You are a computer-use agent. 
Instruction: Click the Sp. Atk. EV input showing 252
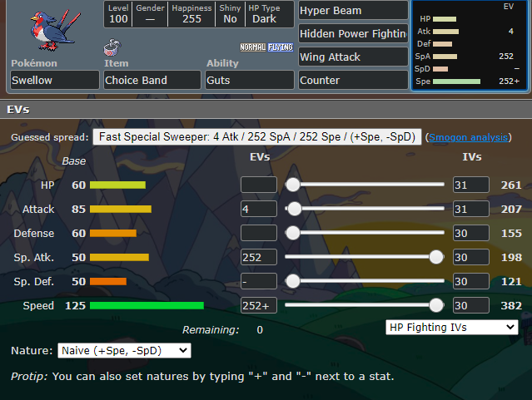[x=259, y=257]
